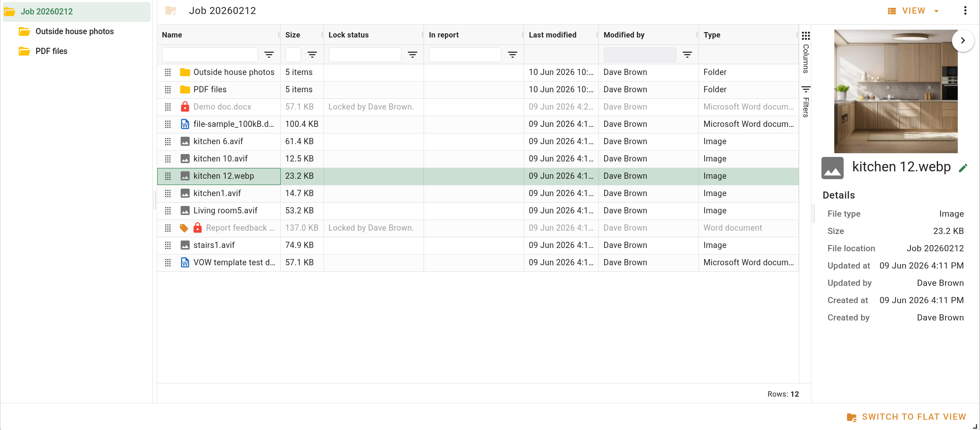Click the PDF files row drag handle

tap(168, 89)
